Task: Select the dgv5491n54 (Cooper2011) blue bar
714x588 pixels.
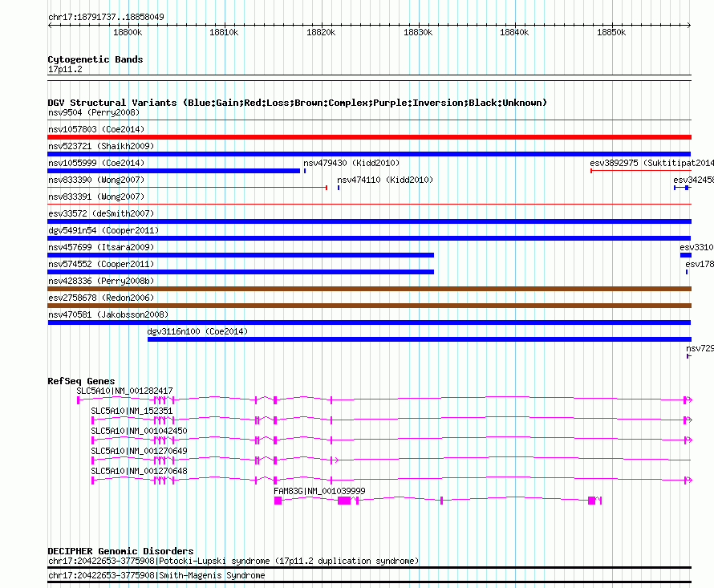Action: point(369,238)
